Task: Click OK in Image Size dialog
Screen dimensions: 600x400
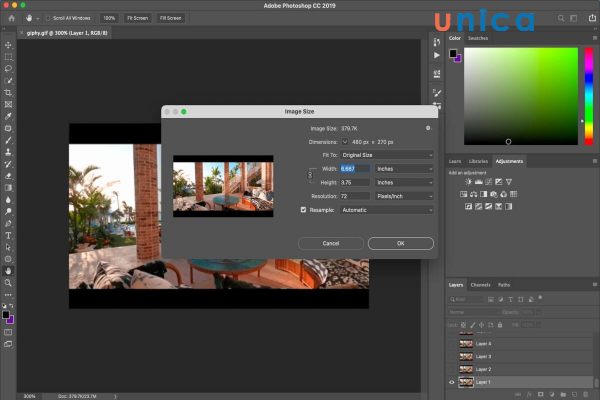Action: click(x=400, y=243)
